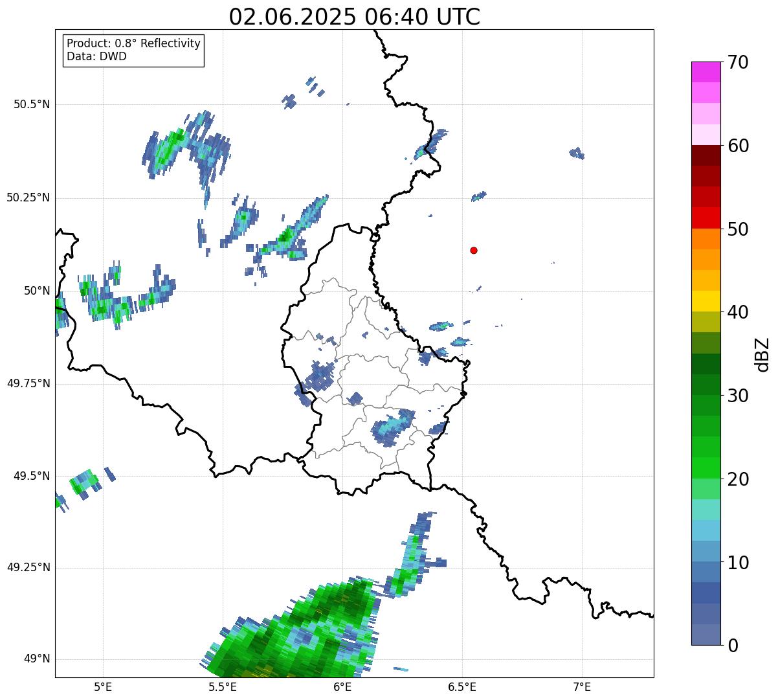This screenshot has height=700, width=778.
Task: Click the 50°N latitude label
Action: 37,291
